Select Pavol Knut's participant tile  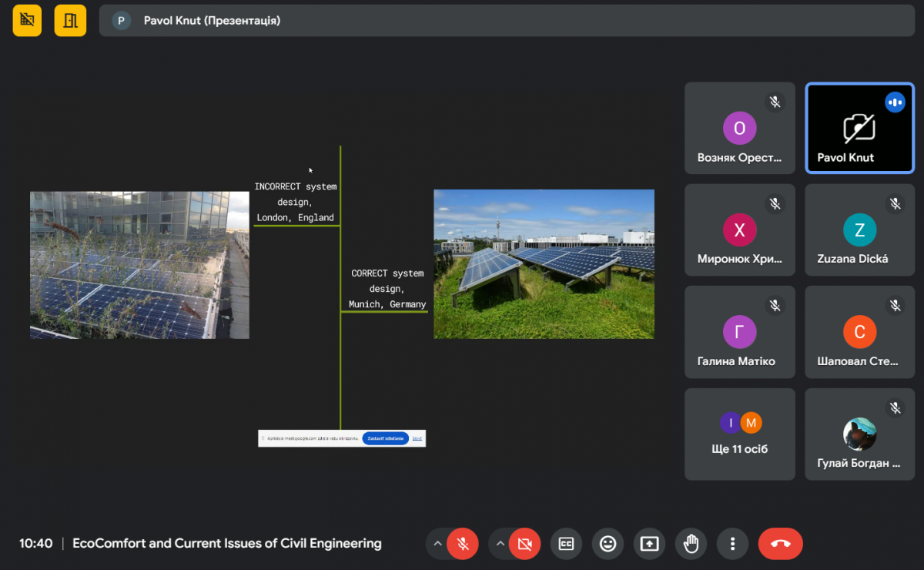(859, 128)
